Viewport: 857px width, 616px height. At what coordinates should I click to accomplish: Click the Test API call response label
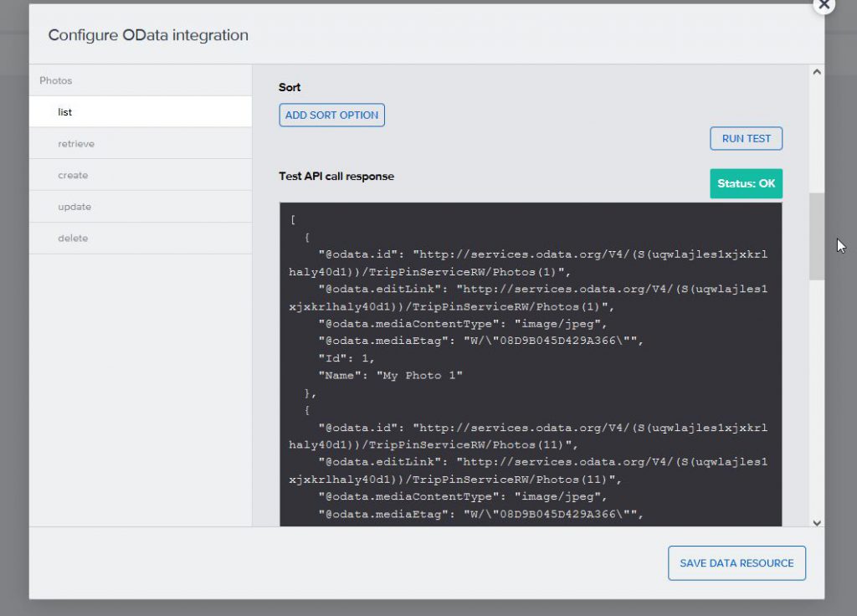(336, 177)
